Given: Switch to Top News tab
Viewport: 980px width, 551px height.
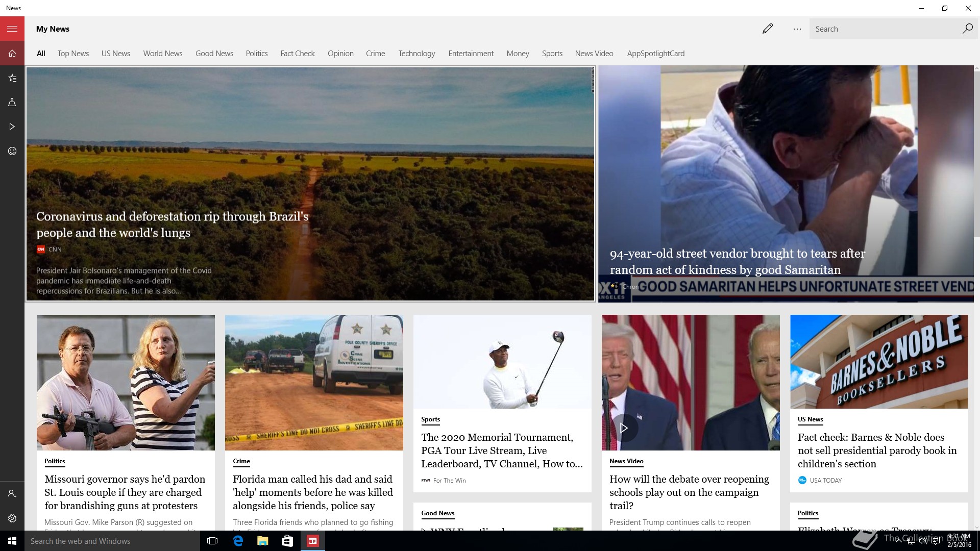Looking at the screenshot, I should tap(73, 54).
